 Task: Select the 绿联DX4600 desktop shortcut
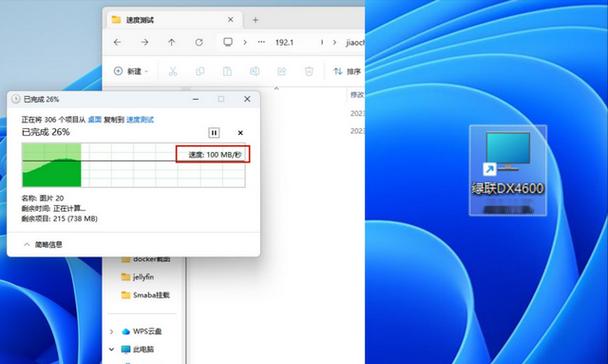coord(508,170)
